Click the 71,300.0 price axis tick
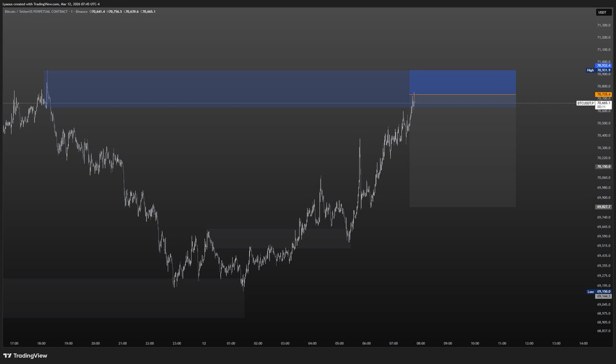 pyautogui.click(x=603, y=25)
